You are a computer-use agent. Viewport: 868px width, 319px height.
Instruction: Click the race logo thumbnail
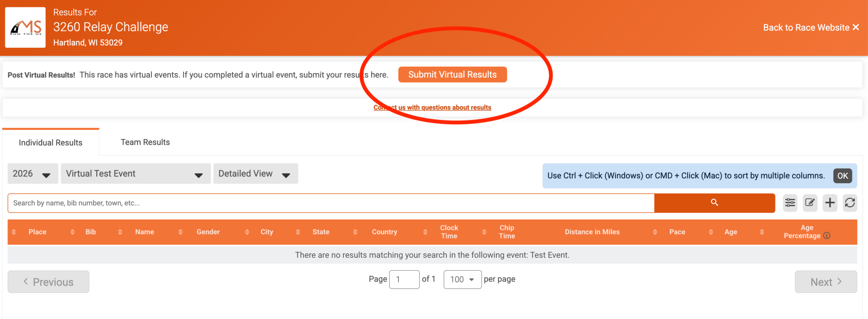(25, 27)
